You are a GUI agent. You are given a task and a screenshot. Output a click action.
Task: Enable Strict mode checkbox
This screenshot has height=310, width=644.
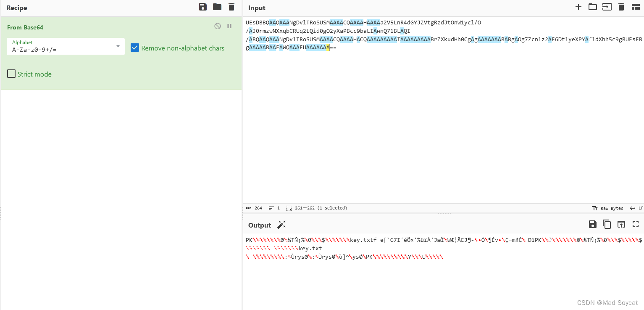click(x=11, y=74)
